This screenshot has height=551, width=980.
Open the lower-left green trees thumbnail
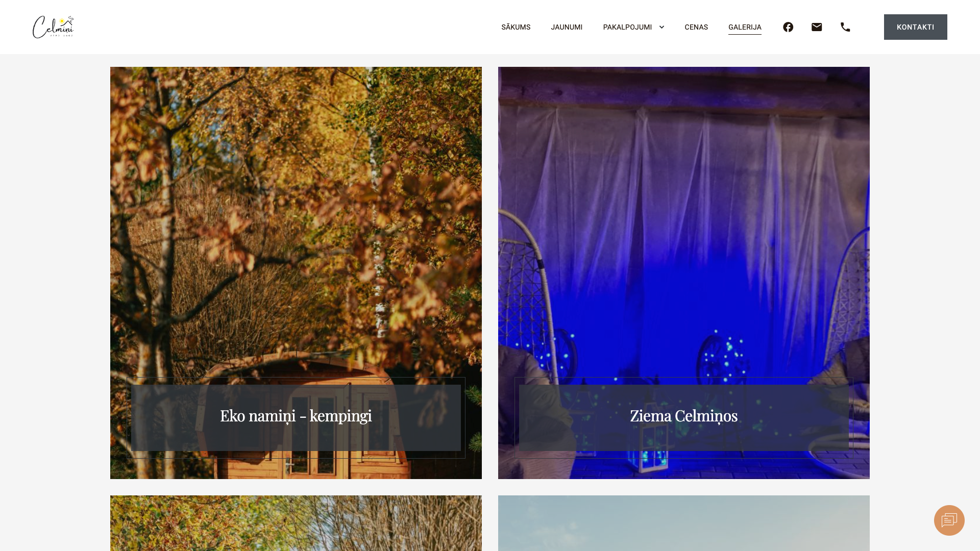tap(296, 523)
